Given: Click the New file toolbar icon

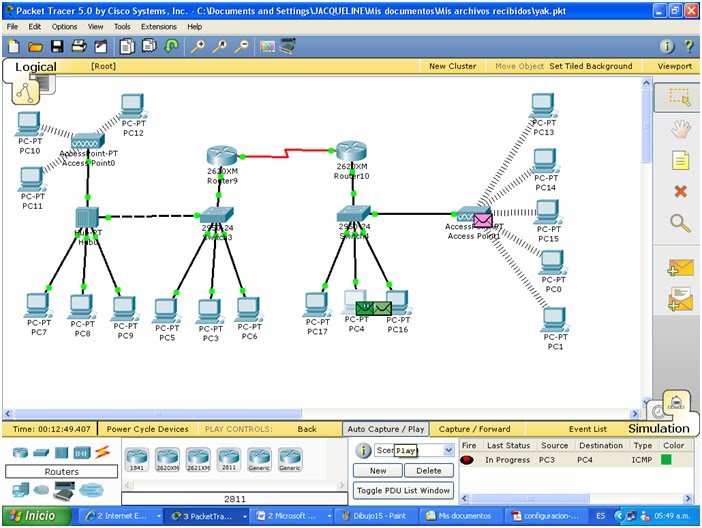Looking at the screenshot, I should 14,46.
